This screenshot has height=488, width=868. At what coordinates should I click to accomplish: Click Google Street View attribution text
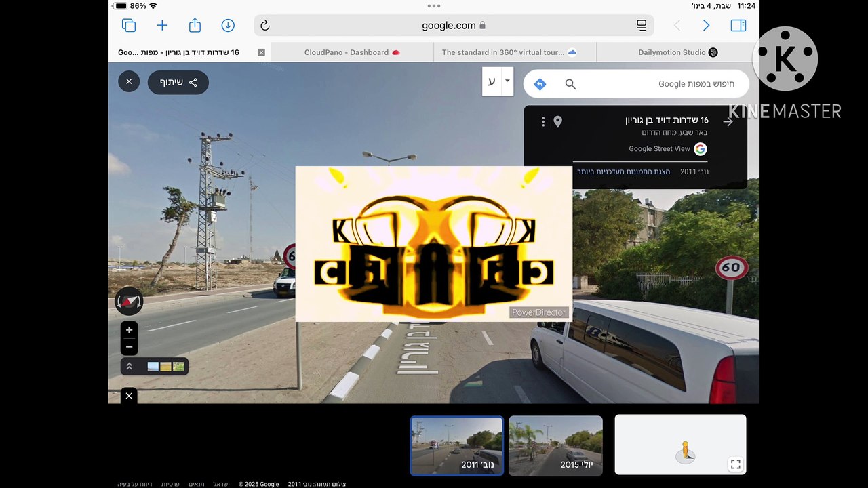pyautogui.click(x=659, y=149)
